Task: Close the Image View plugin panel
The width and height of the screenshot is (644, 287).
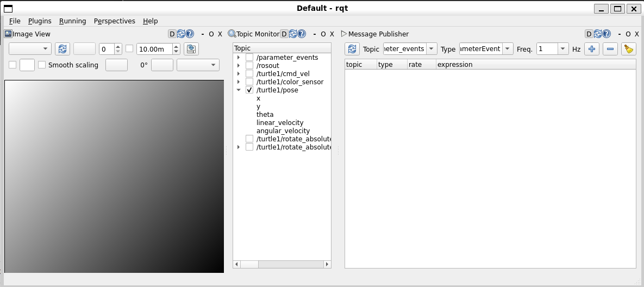Action: [220, 34]
